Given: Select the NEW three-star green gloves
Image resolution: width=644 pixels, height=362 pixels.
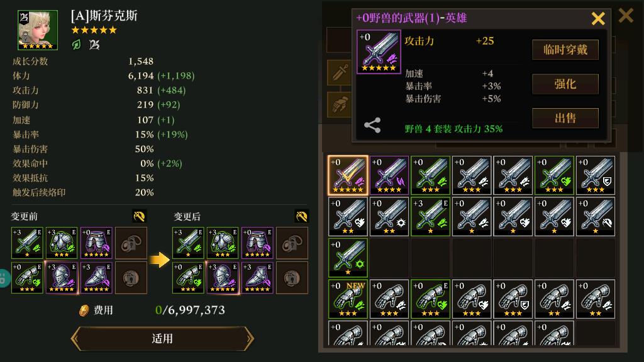Looking at the screenshot, I should [x=348, y=299].
